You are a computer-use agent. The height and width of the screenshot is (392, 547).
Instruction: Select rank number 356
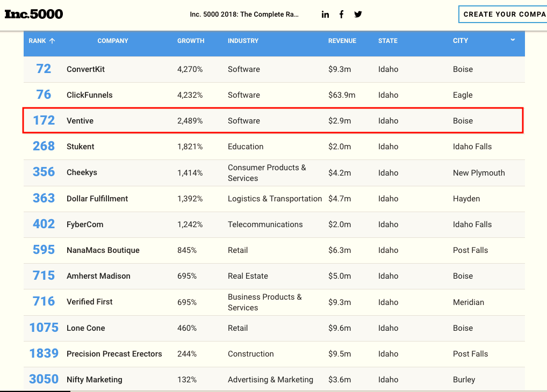point(44,172)
